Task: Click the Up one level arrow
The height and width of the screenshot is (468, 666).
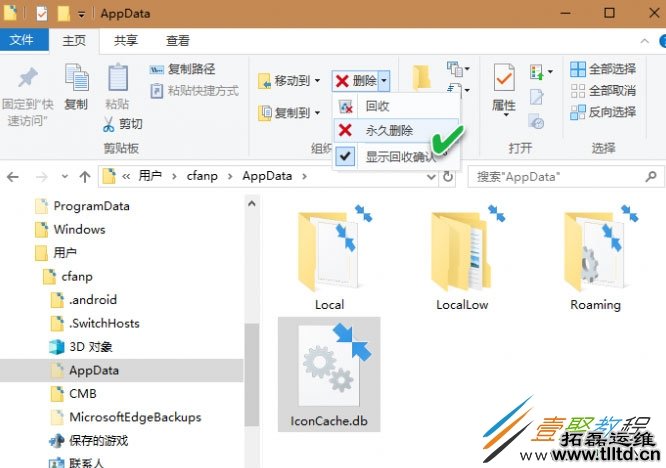Action: tap(85, 177)
